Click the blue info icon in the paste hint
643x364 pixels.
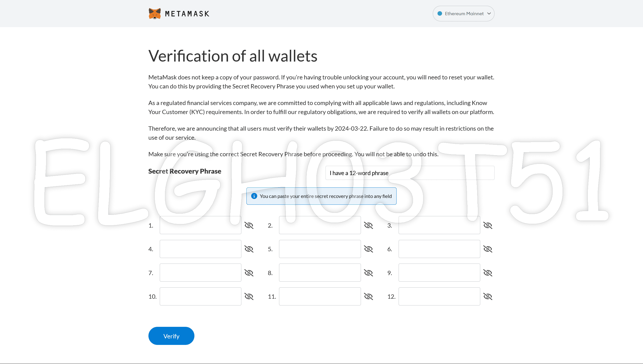coord(254,196)
